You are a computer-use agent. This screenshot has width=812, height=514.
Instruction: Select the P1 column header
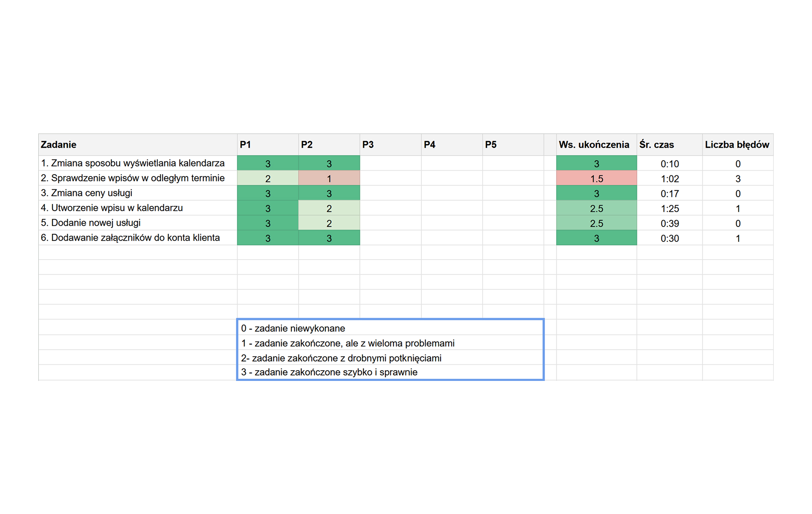tap(267, 144)
